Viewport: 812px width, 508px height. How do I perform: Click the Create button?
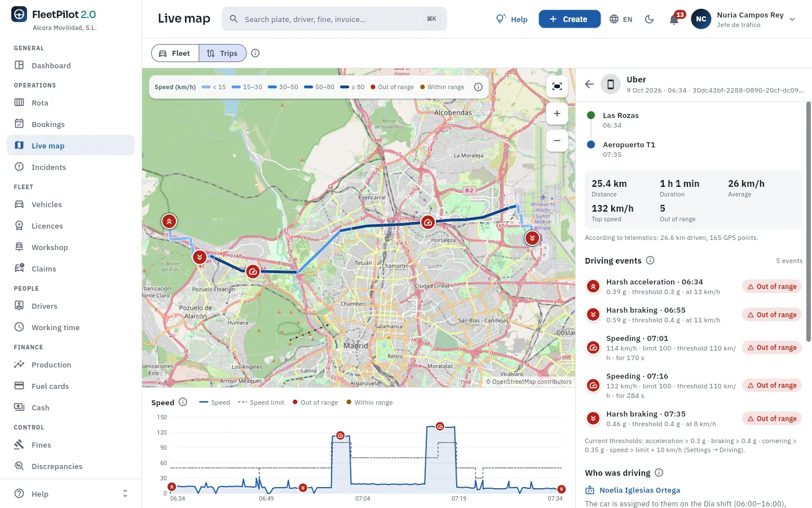570,19
